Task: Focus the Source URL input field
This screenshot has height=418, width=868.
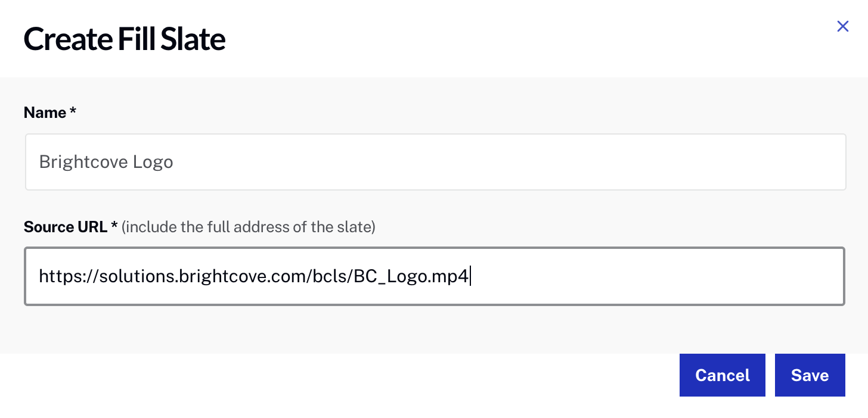Action: pyautogui.click(x=434, y=276)
